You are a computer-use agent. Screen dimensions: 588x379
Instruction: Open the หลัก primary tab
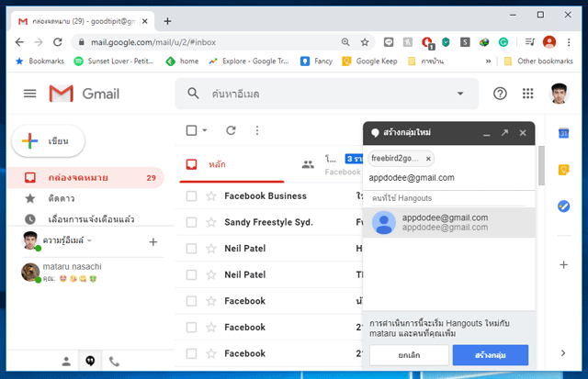232,164
